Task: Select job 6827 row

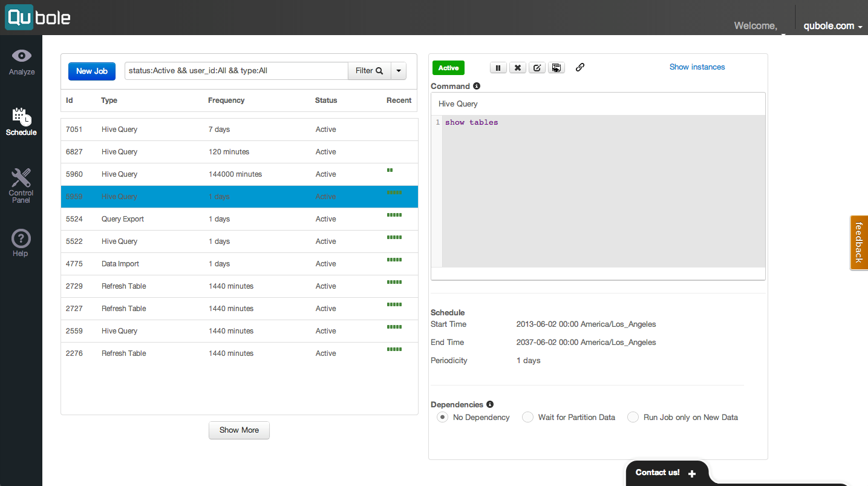Action: [x=240, y=152]
